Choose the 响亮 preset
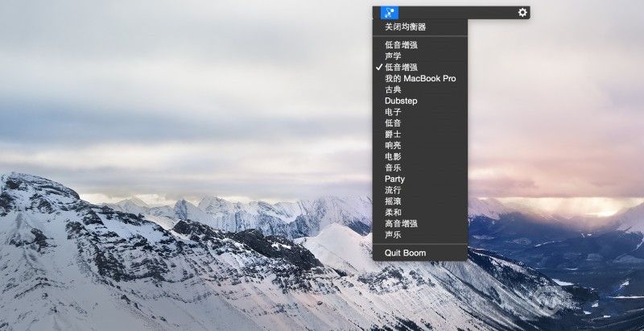Screen dimensions: 644x331 [x=393, y=146]
